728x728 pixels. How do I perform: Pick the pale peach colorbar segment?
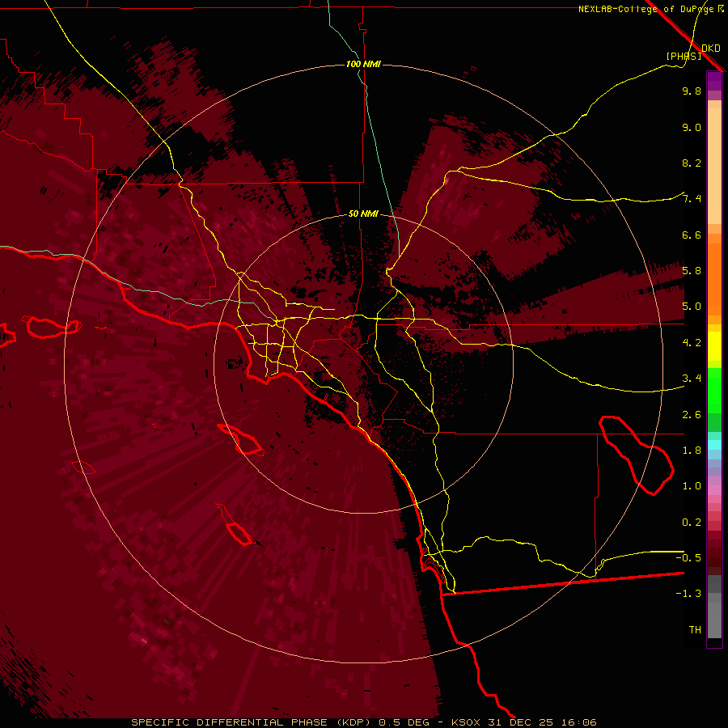click(714, 167)
